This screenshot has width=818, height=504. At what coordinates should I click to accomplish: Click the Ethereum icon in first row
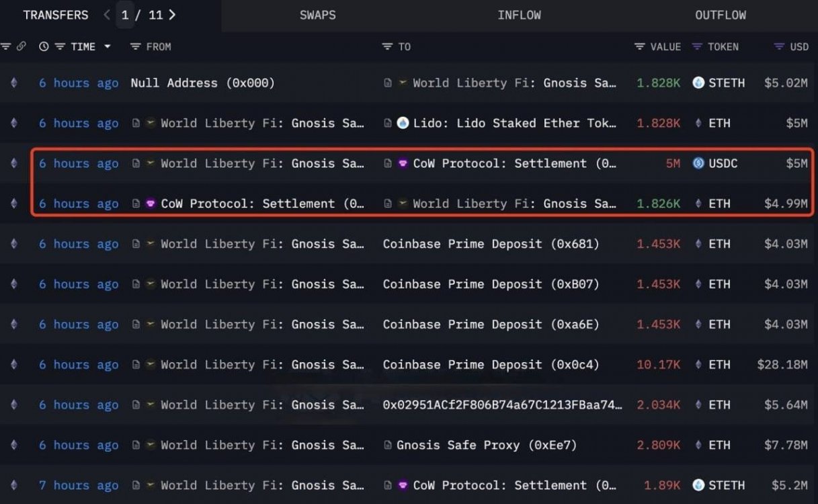point(13,83)
